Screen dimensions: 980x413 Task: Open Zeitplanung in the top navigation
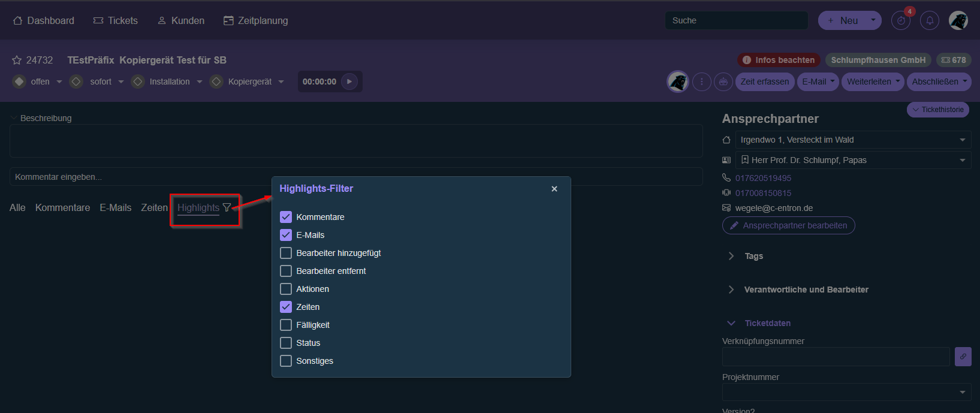[x=256, y=20]
